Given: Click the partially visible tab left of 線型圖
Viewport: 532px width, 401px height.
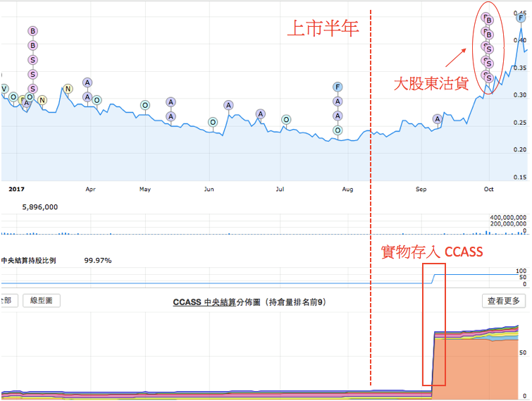Looking at the screenshot, I should (6, 301).
